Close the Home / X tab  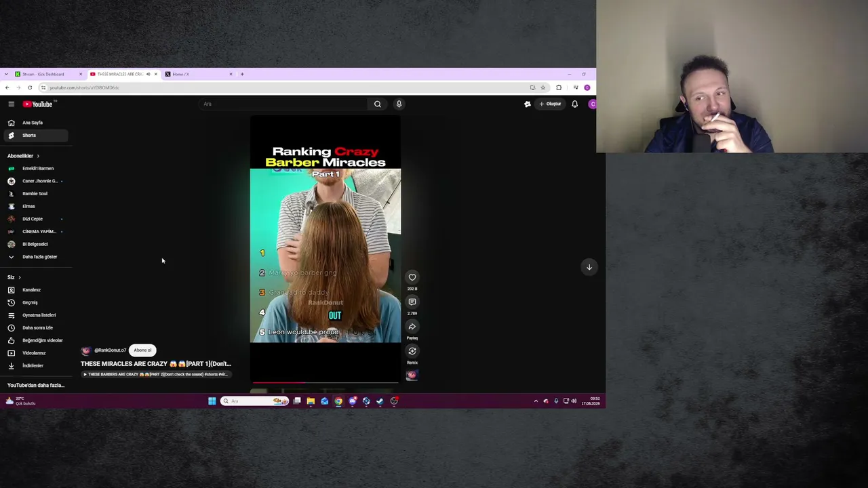231,74
